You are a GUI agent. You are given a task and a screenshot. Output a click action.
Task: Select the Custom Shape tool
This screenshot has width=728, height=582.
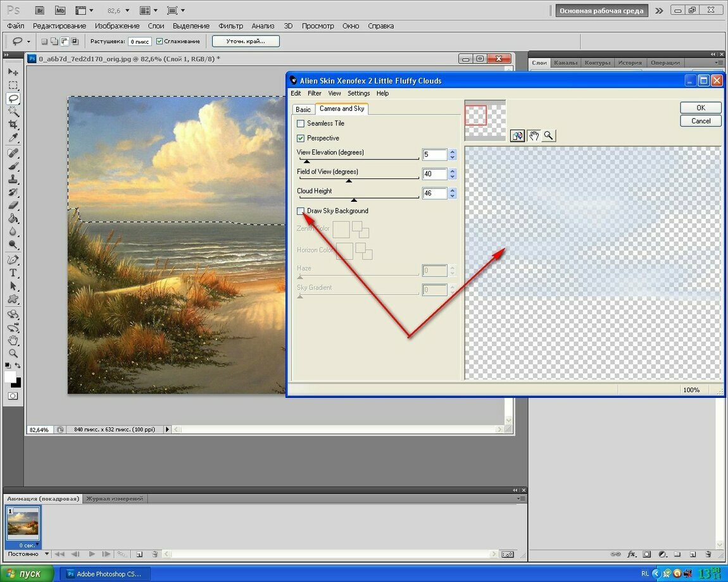point(13,299)
